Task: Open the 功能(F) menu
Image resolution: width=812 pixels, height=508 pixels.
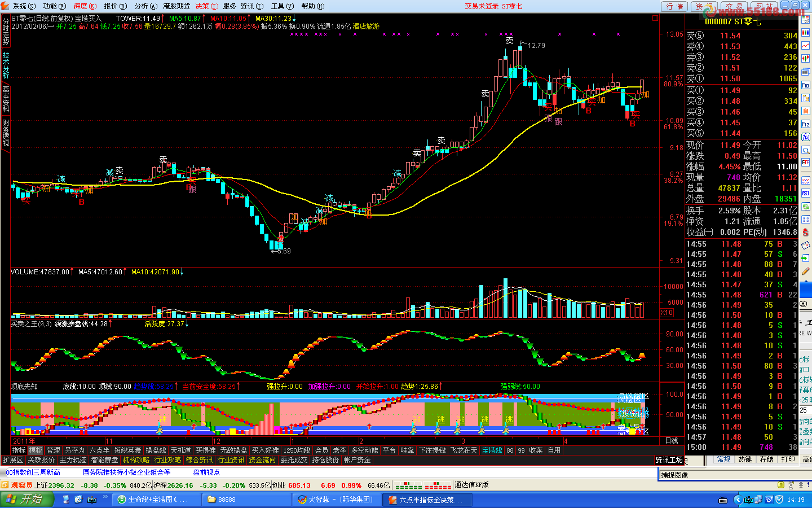Action: pos(55,6)
